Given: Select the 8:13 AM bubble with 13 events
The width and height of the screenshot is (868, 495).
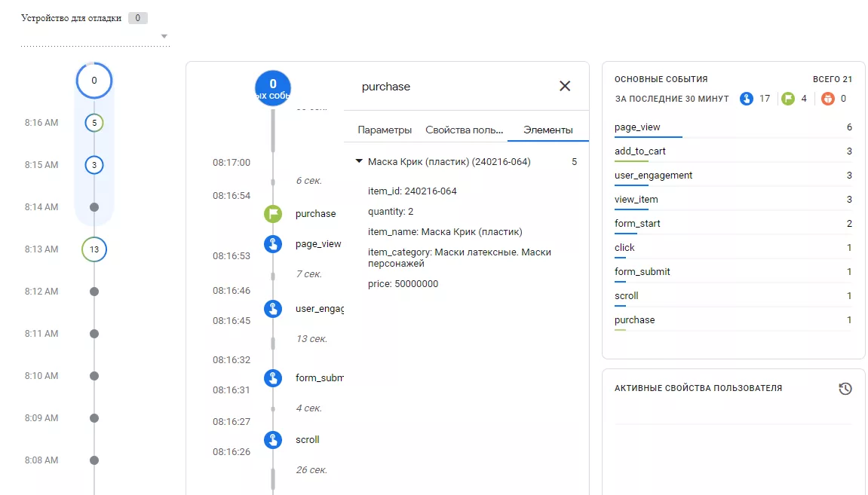Looking at the screenshot, I should point(94,249).
